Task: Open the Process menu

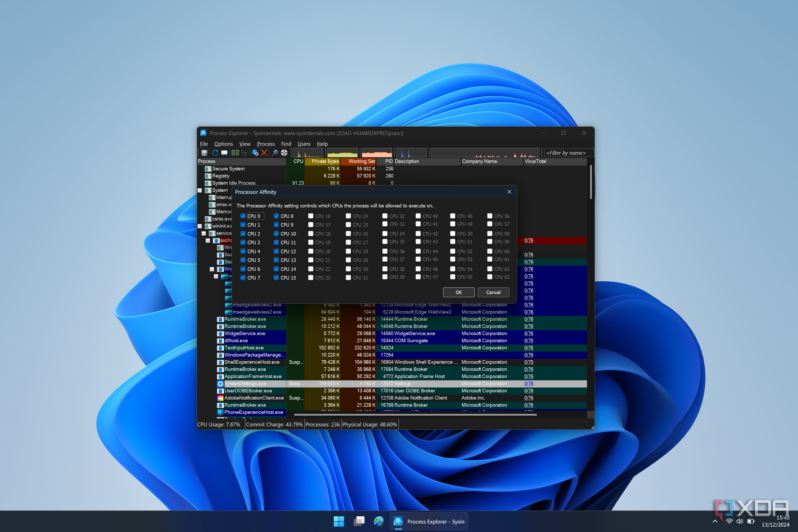Action: click(266, 144)
